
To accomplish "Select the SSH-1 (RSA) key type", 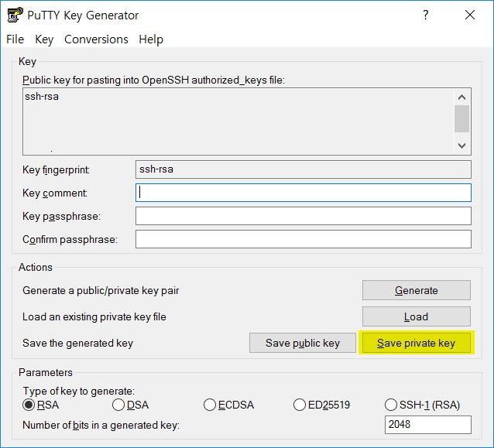I will [422, 405].
